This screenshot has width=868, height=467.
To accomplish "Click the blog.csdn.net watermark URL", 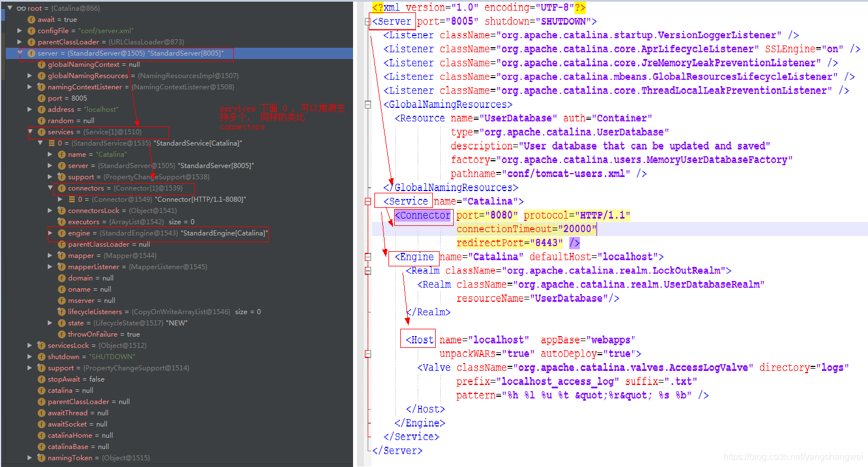I will coord(793,457).
